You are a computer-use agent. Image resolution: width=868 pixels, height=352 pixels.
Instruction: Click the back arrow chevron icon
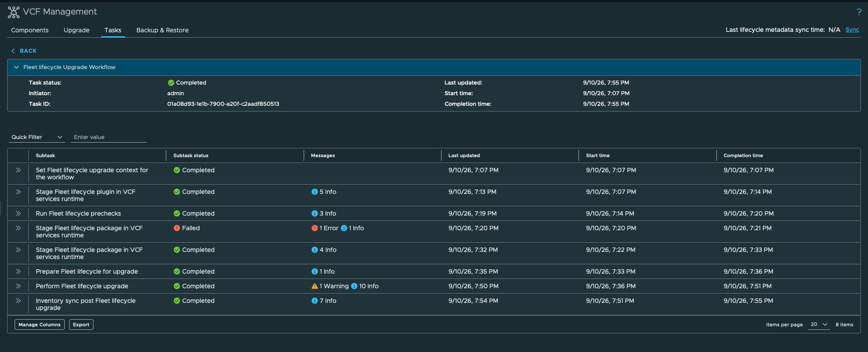click(x=13, y=51)
